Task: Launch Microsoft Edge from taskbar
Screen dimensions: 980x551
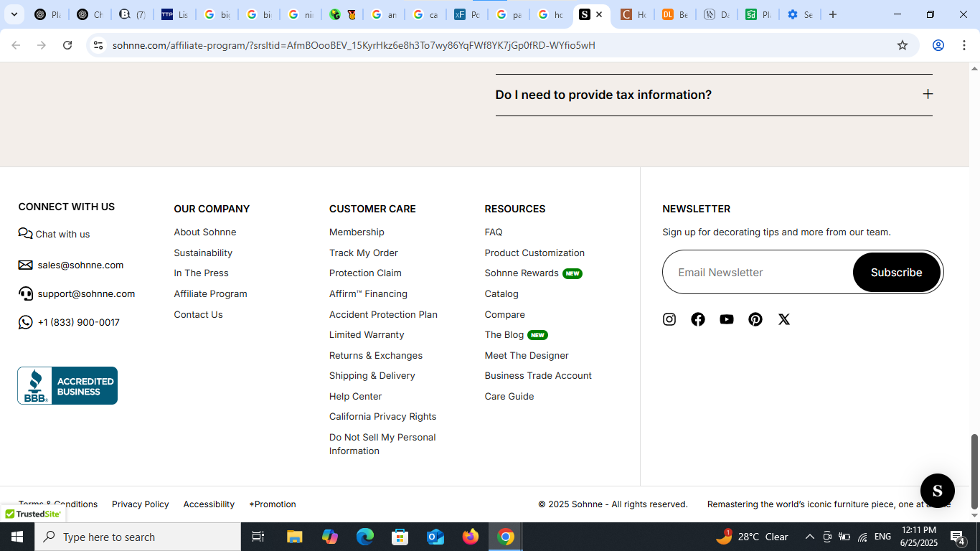Action: (365, 537)
